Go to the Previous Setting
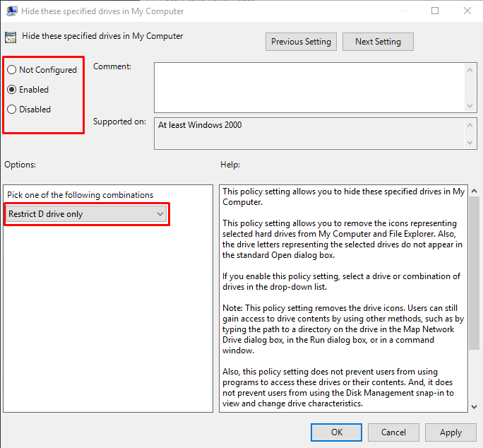 click(x=301, y=42)
